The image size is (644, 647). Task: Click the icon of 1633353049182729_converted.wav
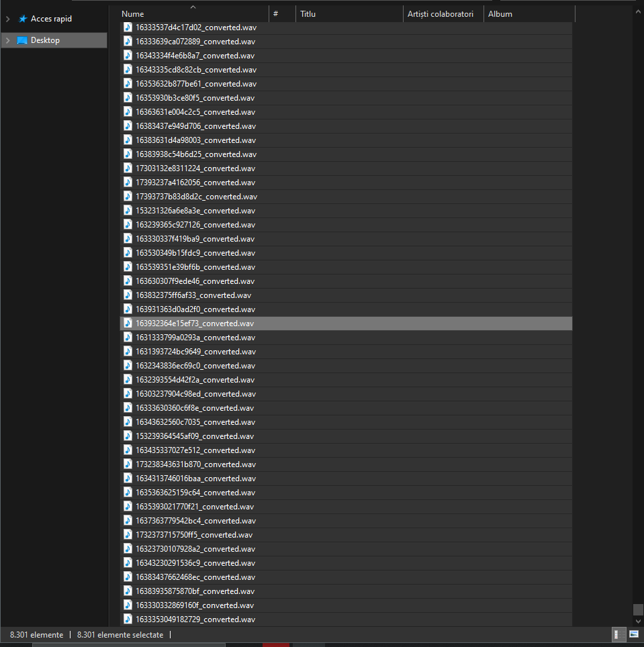pos(129,619)
